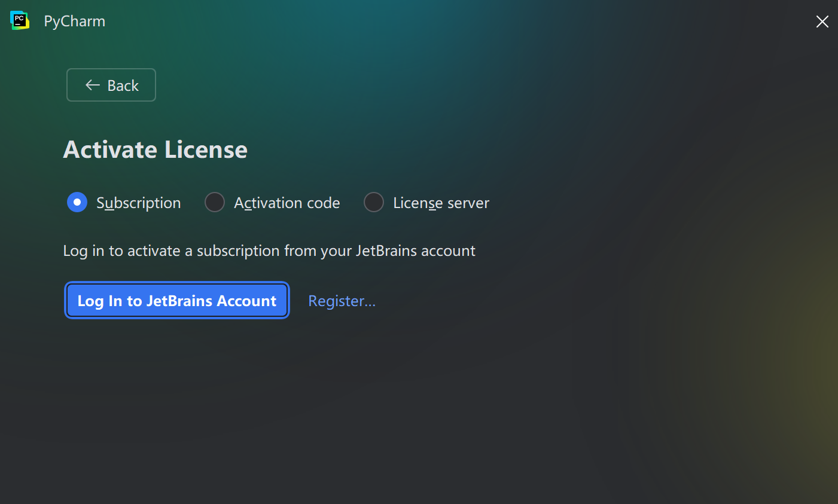The height and width of the screenshot is (504, 838).
Task: Go back using the Back button
Action: [111, 85]
